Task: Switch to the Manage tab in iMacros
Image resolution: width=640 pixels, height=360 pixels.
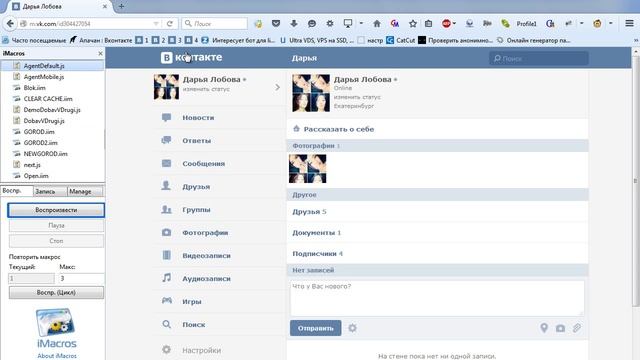Action: click(85, 191)
